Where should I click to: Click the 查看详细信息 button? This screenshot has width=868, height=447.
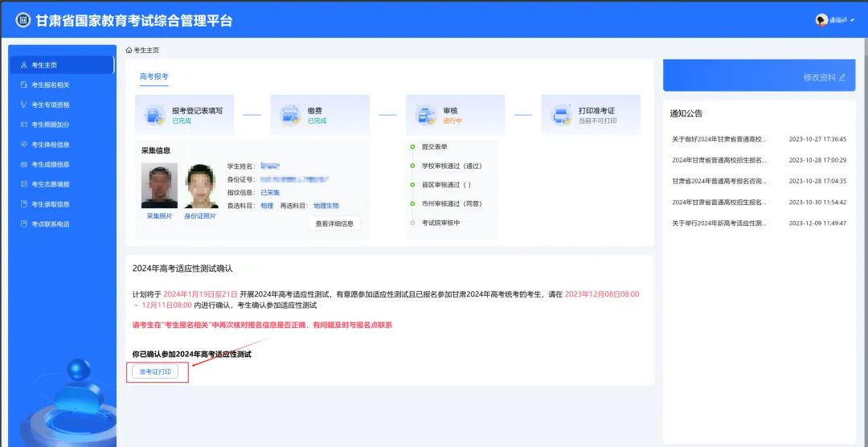pyautogui.click(x=334, y=223)
